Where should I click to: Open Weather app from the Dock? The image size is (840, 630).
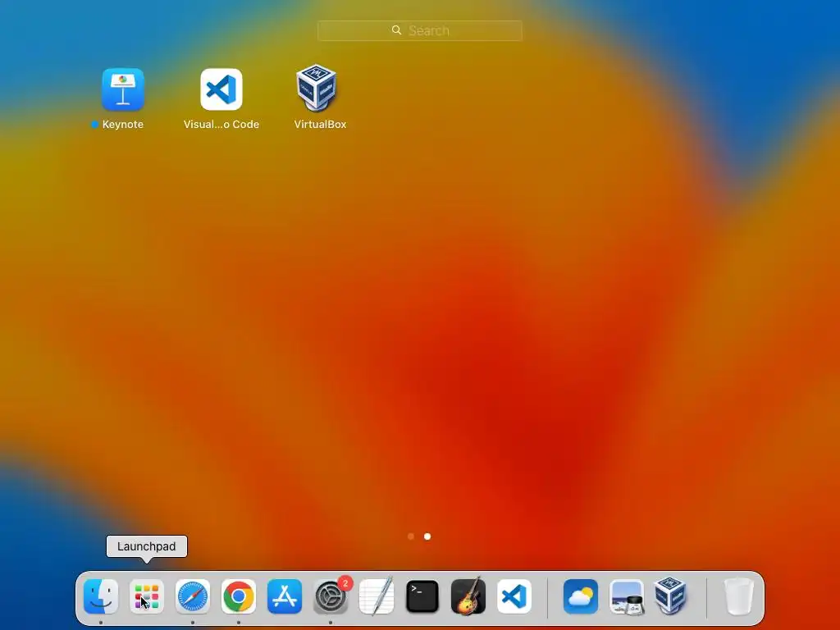581,596
